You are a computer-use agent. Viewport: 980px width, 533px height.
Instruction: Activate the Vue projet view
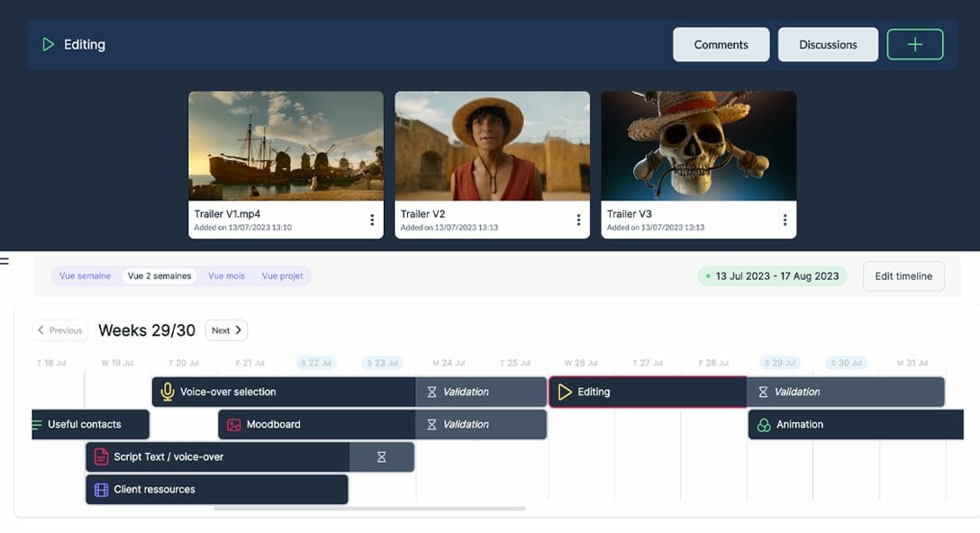click(x=281, y=276)
